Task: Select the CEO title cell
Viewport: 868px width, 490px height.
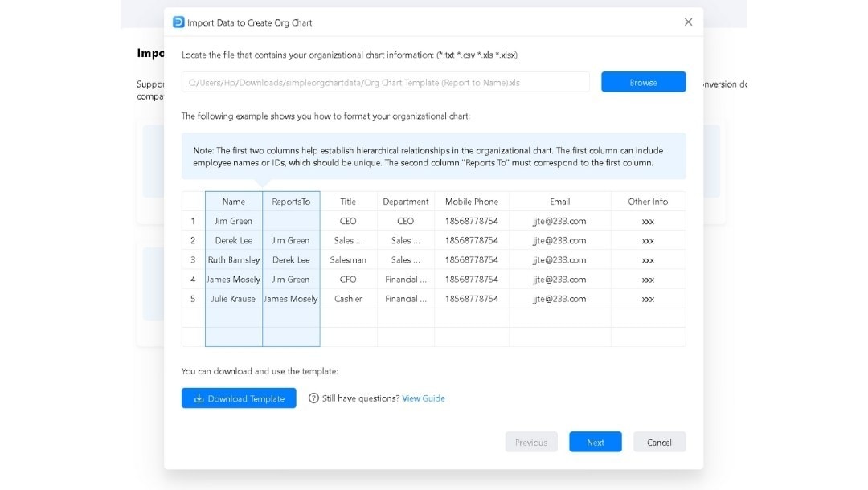Action: coord(348,221)
